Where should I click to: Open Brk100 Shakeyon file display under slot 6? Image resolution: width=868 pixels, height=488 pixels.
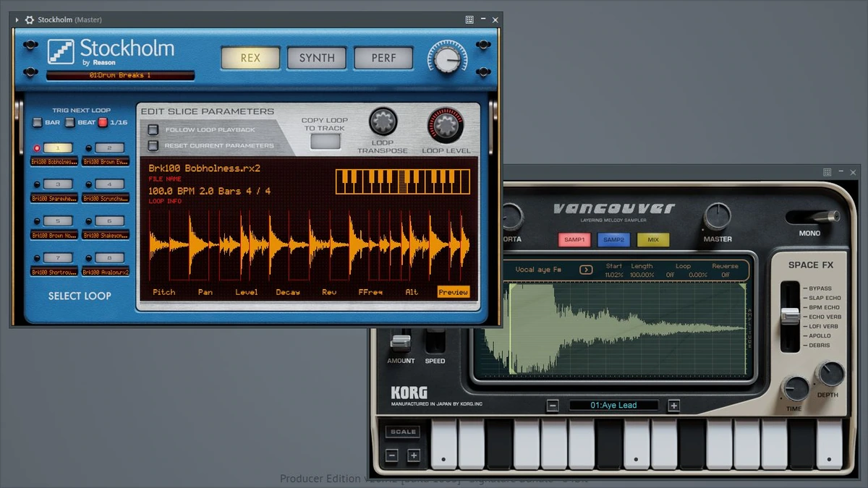pyautogui.click(x=106, y=235)
